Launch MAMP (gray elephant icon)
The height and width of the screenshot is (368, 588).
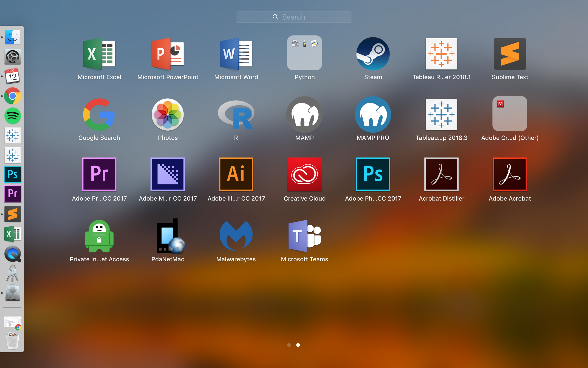click(x=304, y=114)
